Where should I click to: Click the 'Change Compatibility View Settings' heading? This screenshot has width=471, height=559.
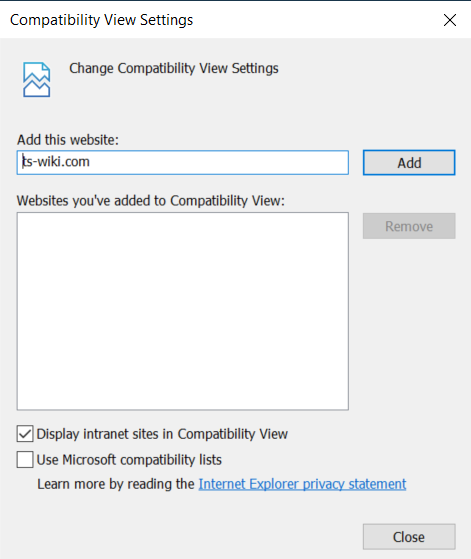[174, 68]
